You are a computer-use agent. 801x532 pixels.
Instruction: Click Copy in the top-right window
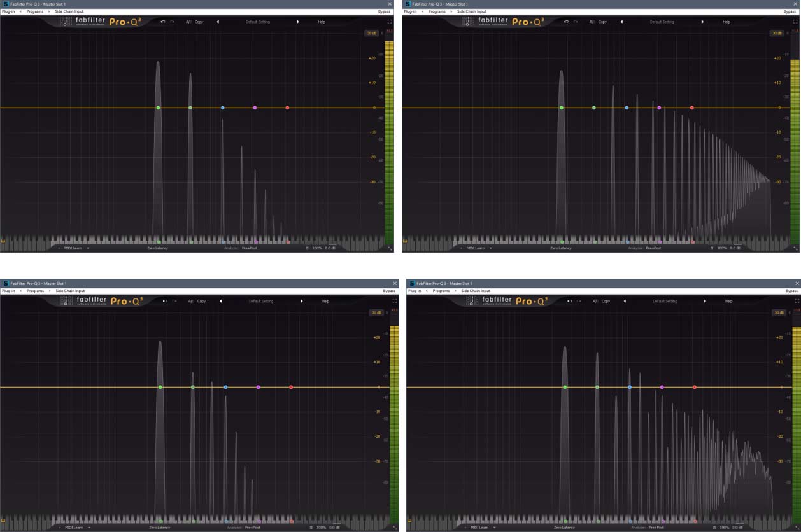[x=602, y=22]
